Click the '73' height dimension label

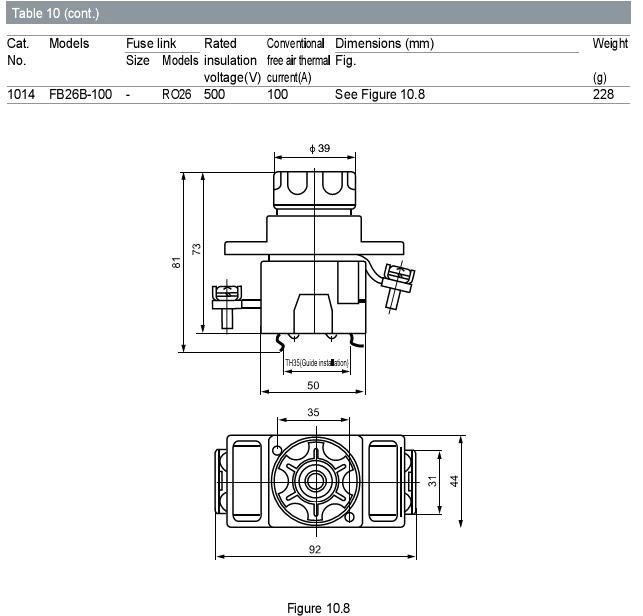coord(196,249)
